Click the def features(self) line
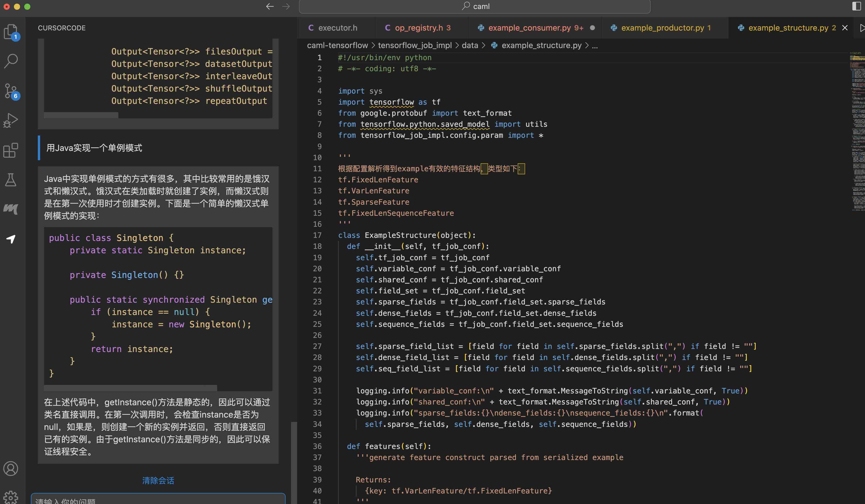The width and height of the screenshot is (865, 504). (x=389, y=446)
